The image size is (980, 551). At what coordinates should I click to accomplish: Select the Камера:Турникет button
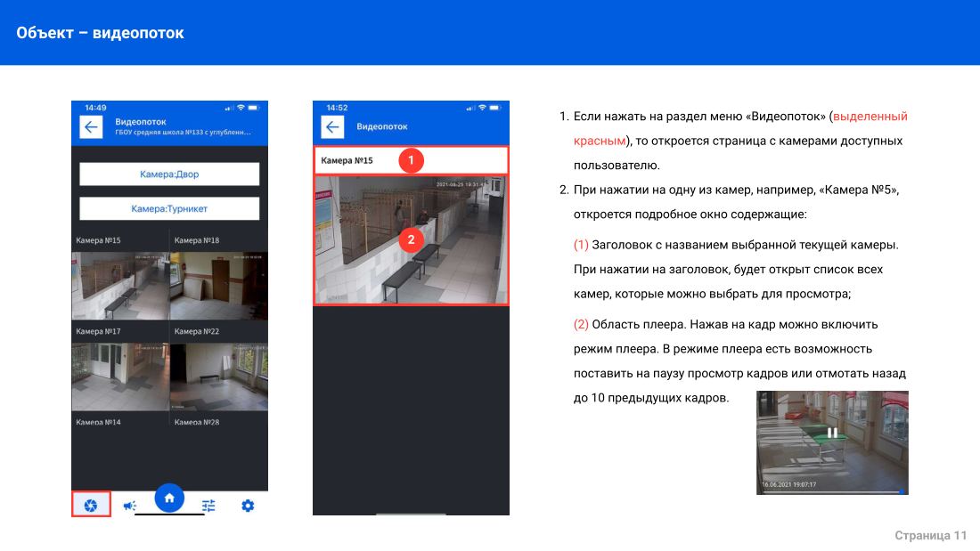click(169, 208)
